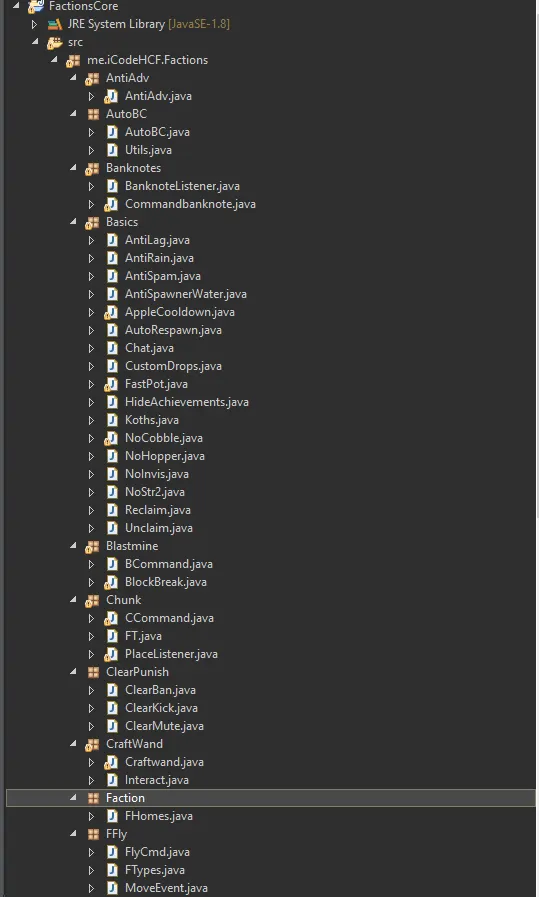This screenshot has width=539, height=897.
Task: Click the AutoBC.java file icon
Action: coord(112,132)
